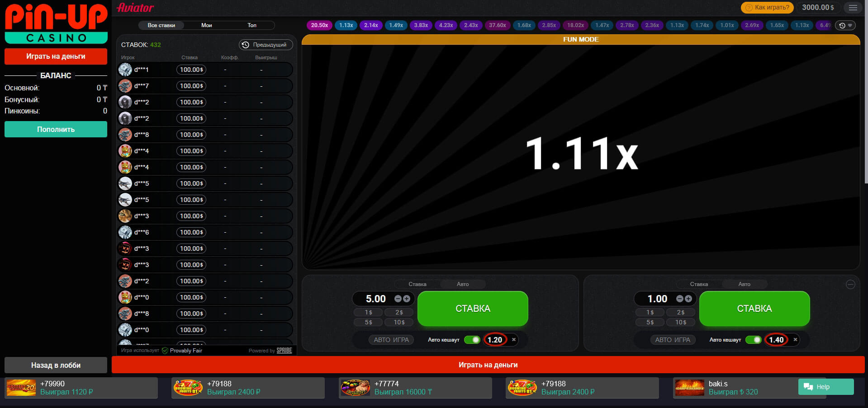Select Ставка tab in left bet panel
This screenshot has height=408, width=868.
pyautogui.click(x=417, y=284)
